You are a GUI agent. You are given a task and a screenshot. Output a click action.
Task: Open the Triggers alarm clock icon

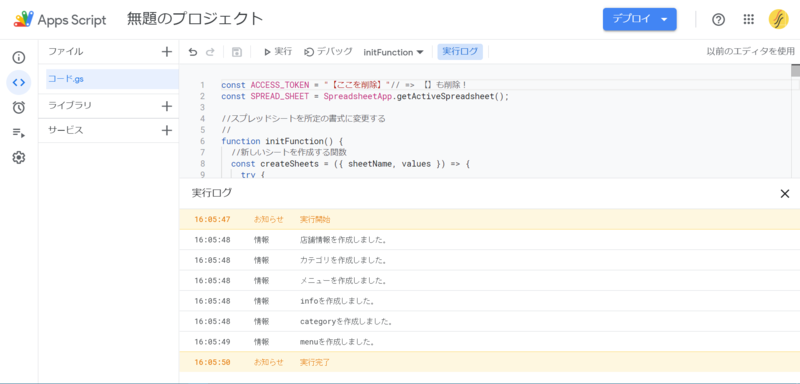point(19,108)
